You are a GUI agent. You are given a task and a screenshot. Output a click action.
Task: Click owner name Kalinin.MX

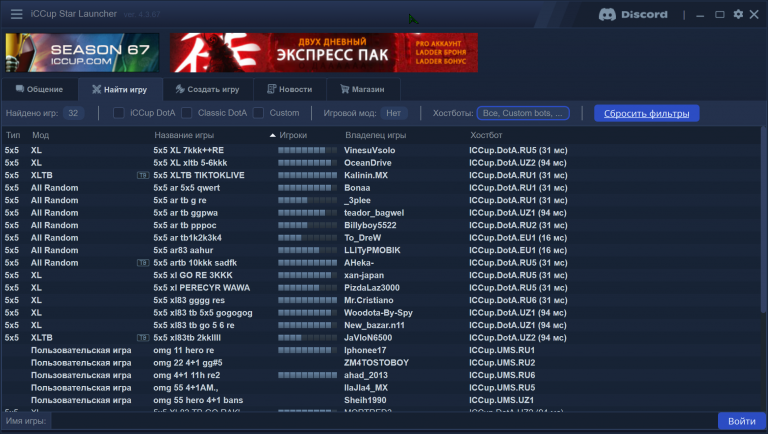click(x=366, y=175)
